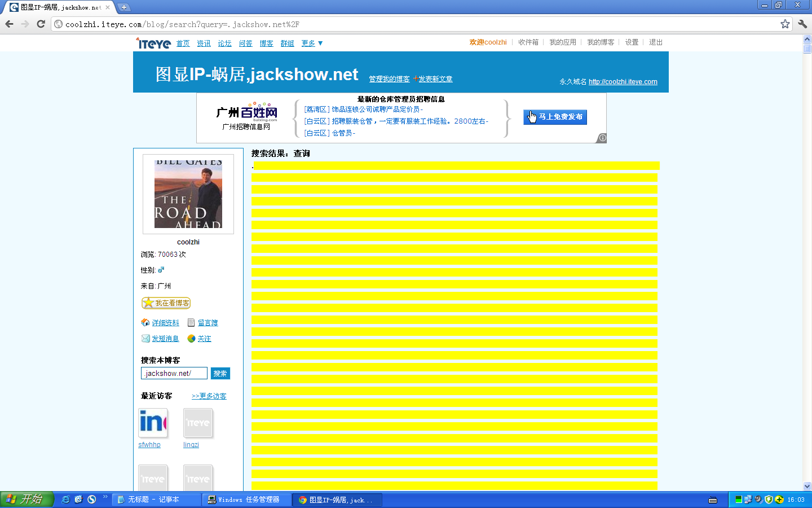Open the coolzhi.iteye.com permanent domain link

(623, 82)
